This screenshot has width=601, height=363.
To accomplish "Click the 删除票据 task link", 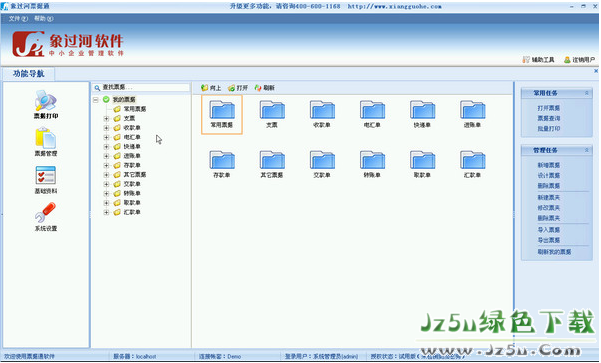I will point(548,186).
